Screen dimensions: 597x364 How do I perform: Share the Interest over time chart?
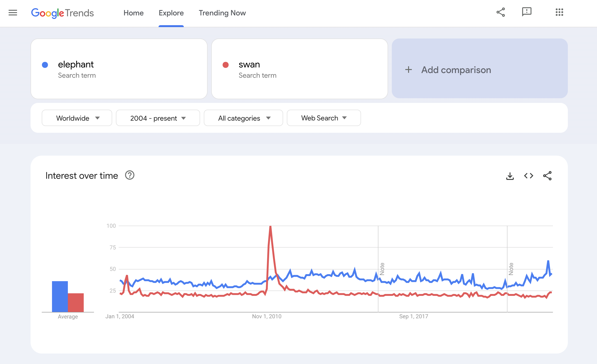coord(547,176)
